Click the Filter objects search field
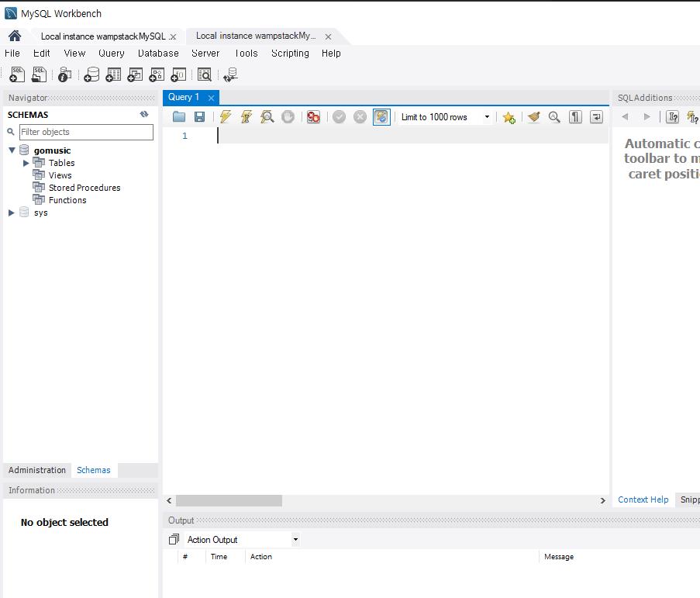The height and width of the screenshot is (598, 700). [86, 132]
